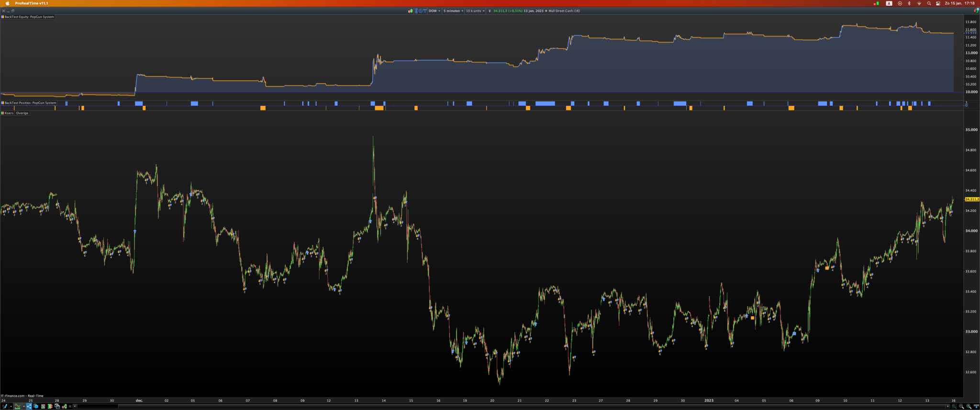Click the 'dec.' date axis label
The width and height of the screenshot is (980, 410).
[x=139, y=400]
